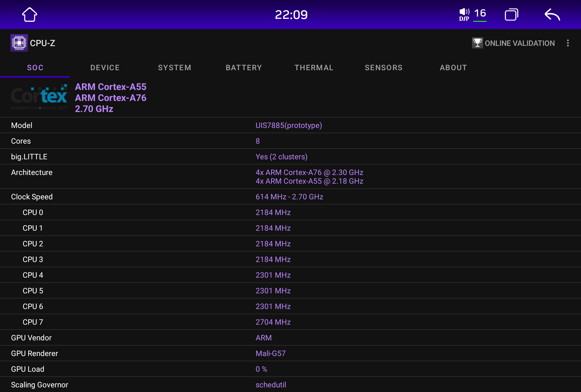This screenshot has width=581, height=392.
Task: Click the Scaling Governor label
Action: pos(40,385)
